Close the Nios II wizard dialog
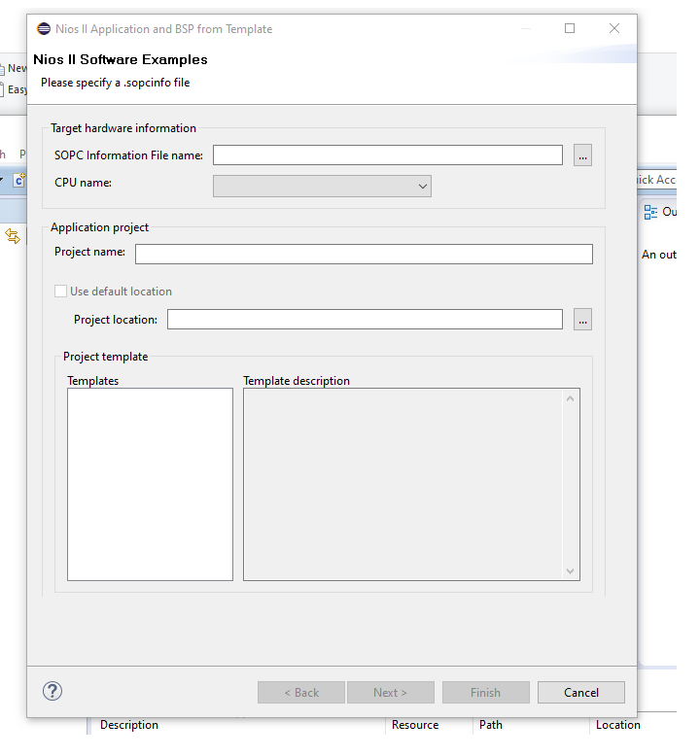 coord(614,28)
